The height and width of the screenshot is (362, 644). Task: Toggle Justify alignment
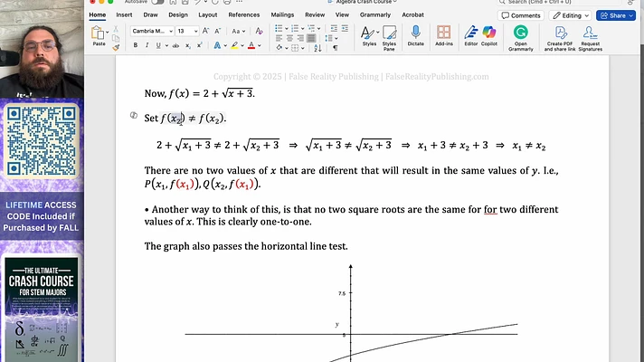[311, 38]
